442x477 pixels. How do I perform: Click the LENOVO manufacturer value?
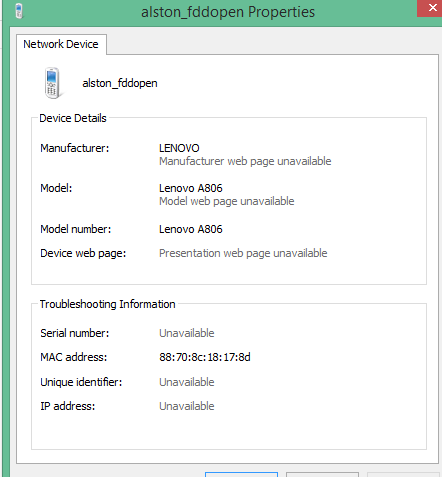tap(179, 148)
